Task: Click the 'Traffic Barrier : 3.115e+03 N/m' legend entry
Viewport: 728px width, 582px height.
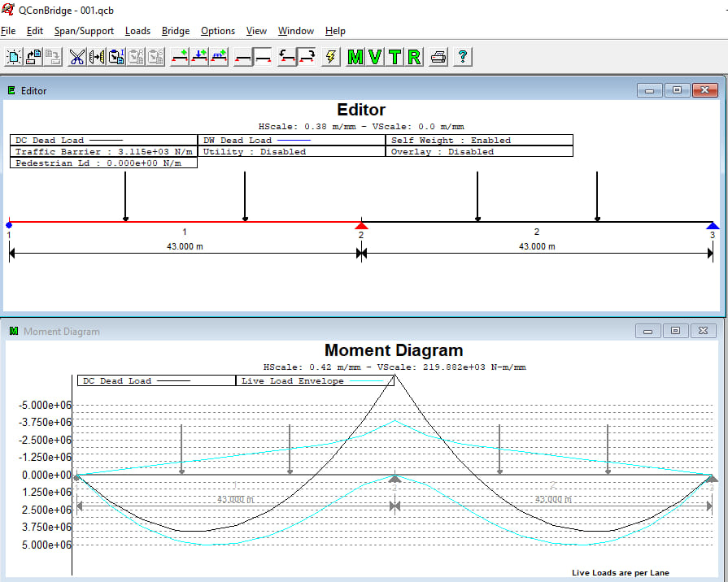Action: (103, 152)
